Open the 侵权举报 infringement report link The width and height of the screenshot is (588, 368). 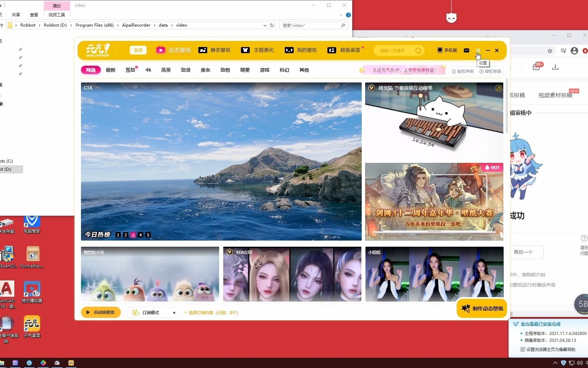point(490,71)
